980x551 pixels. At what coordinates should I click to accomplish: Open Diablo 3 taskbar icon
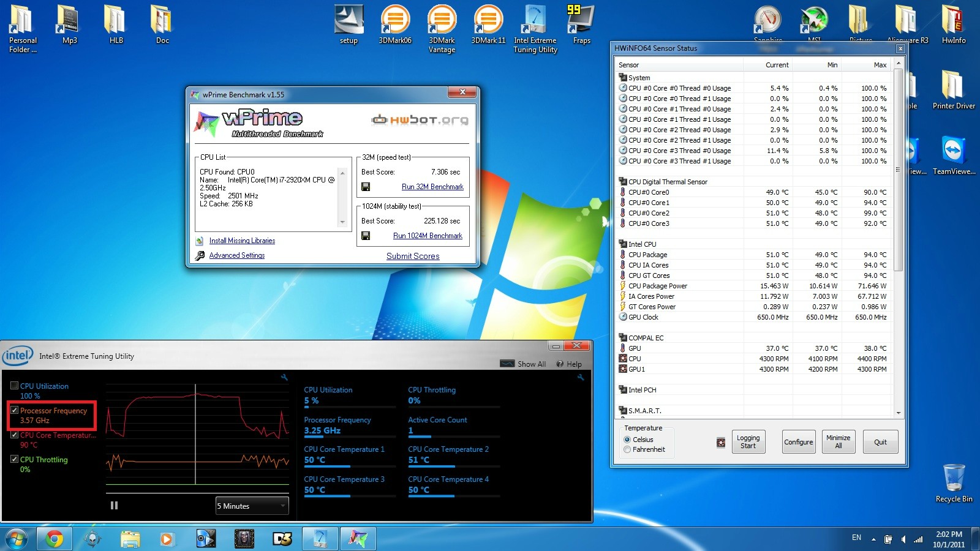[282, 539]
